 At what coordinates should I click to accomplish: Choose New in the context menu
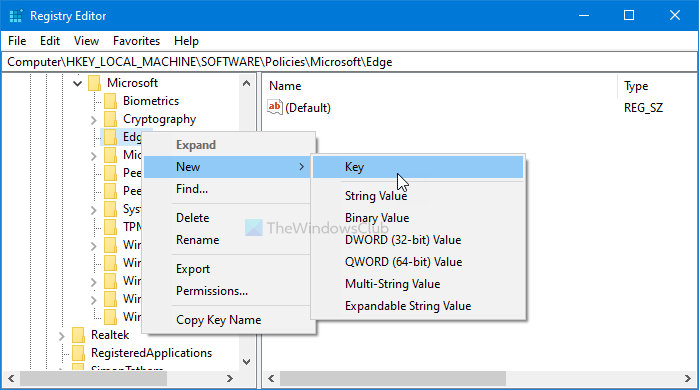click(x=227, y=167)
